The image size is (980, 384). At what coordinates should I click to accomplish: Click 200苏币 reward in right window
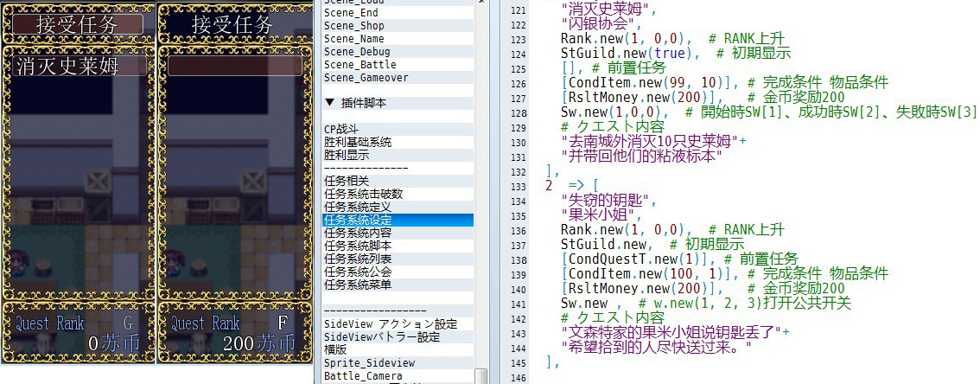(x=258, y=343)
